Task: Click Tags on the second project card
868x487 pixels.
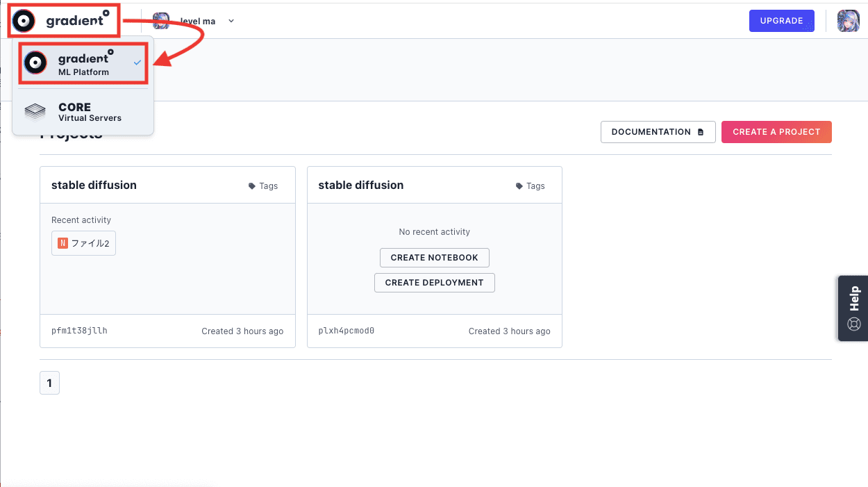Action: [x=530, y=186]
